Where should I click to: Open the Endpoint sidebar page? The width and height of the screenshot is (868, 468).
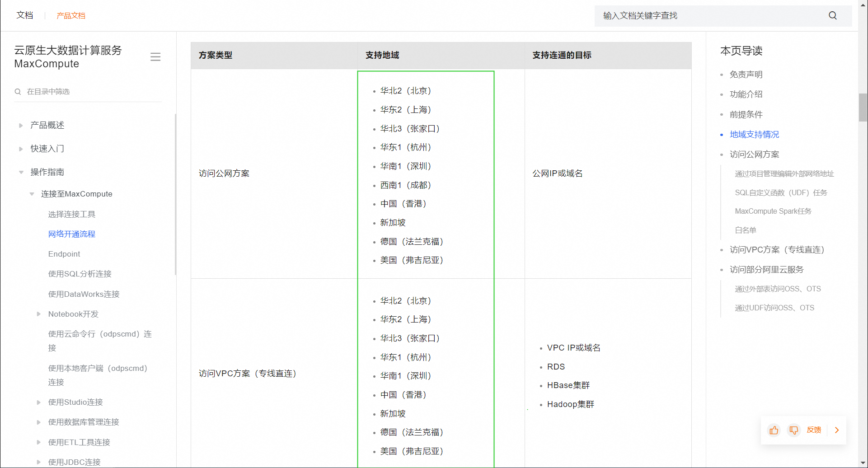(64, 254)
